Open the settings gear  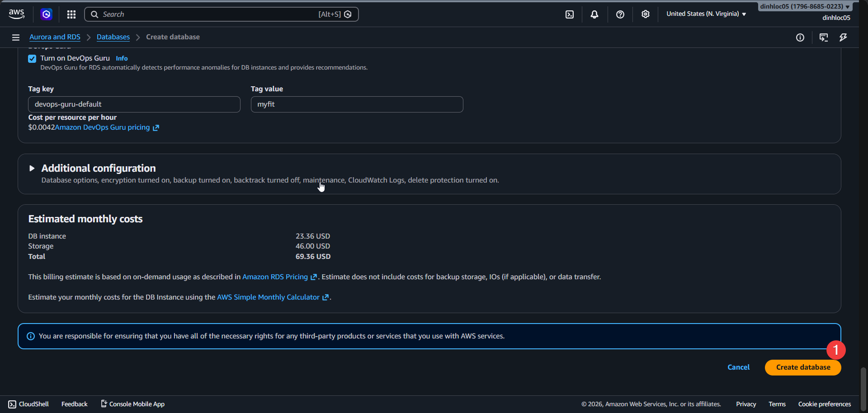(646, 14)
